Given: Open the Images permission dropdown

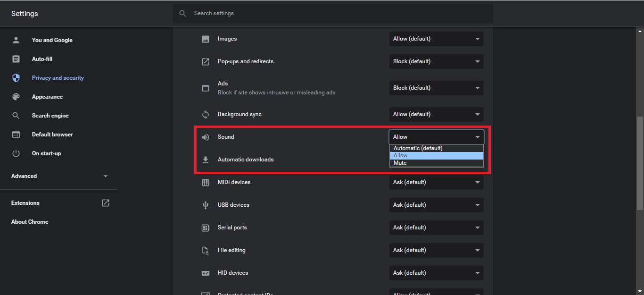Looking at the screenshot, I should pos(436,39).
